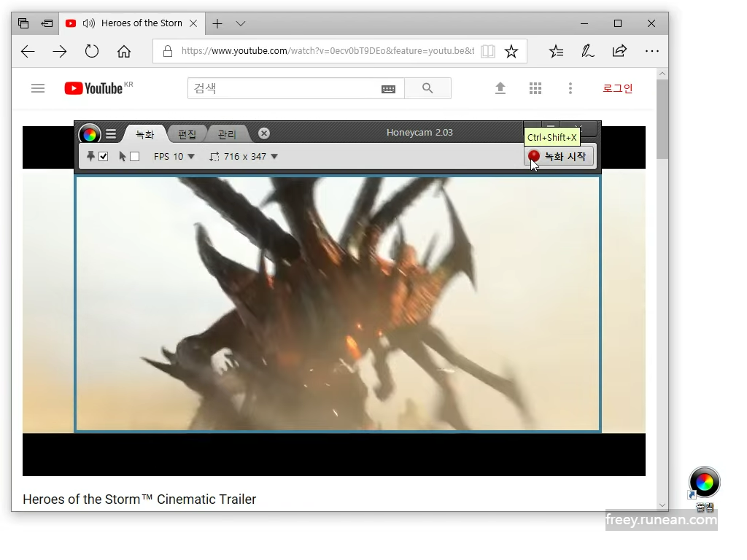Click the YouTube search magnifier button
Image resolution: width=747 pixels, height=560 pixels.
pyautogui.click(x=427, y=88)
